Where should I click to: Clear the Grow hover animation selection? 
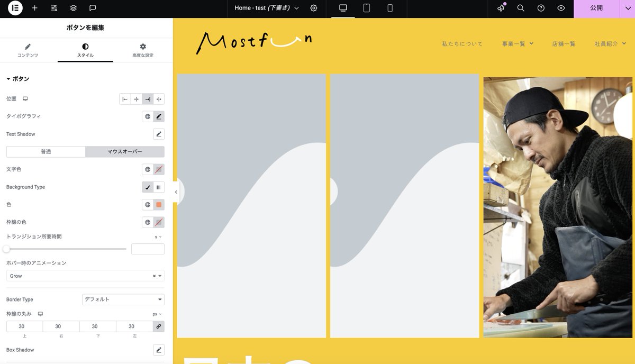154,276
